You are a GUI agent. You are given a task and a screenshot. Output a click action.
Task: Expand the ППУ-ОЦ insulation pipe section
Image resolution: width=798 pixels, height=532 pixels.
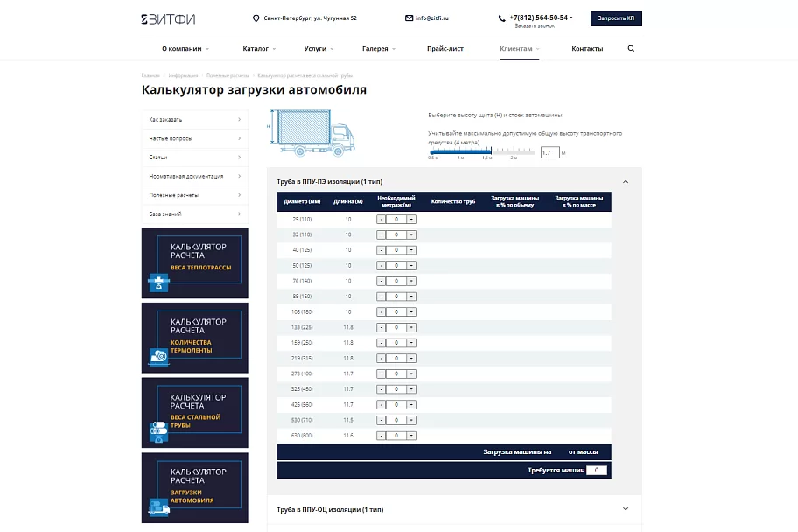click(x=626, y=509)
